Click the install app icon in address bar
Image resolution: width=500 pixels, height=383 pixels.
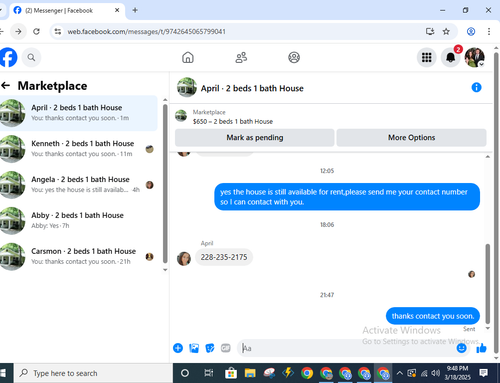pyautogui.click(x=430, y=31)
